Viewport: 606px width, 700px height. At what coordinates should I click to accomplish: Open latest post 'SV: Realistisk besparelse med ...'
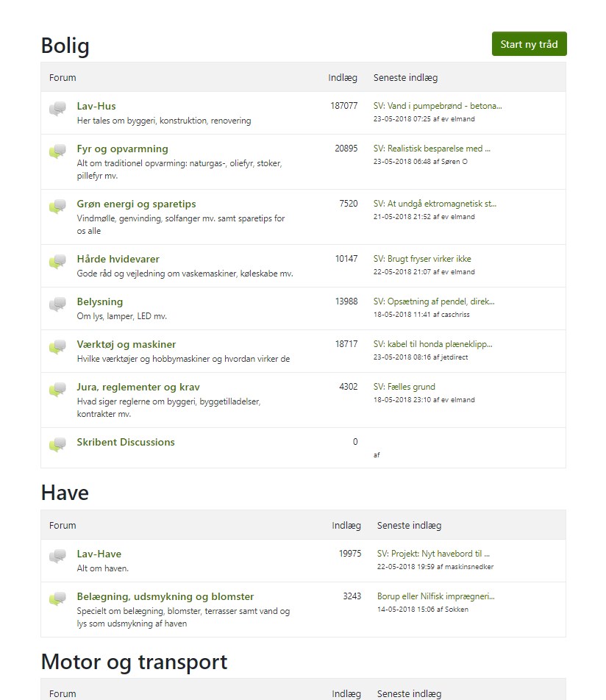click(x=432, y=149)
